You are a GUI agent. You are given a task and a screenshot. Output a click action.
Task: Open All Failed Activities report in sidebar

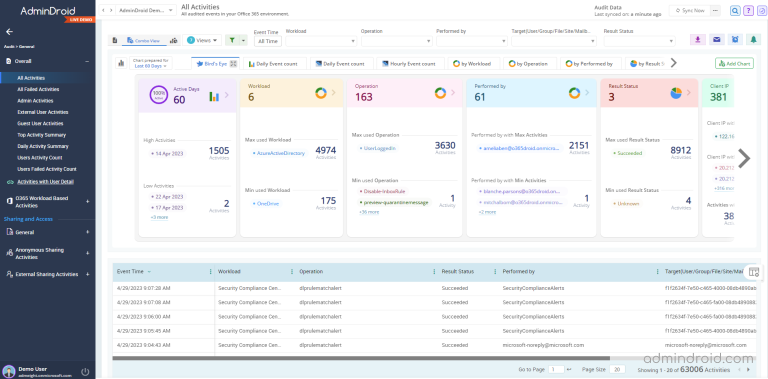click(x=38, y=89)
